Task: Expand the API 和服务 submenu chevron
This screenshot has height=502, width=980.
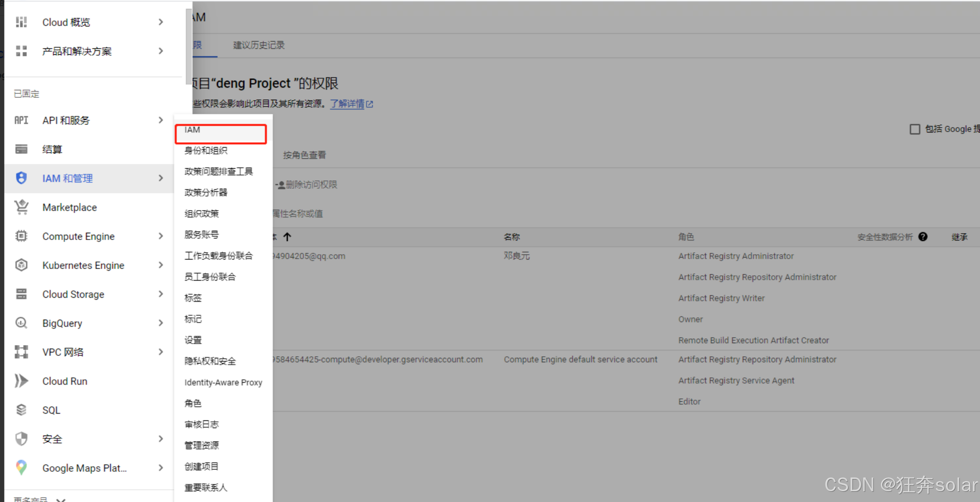Action: (x=160, y=120)
